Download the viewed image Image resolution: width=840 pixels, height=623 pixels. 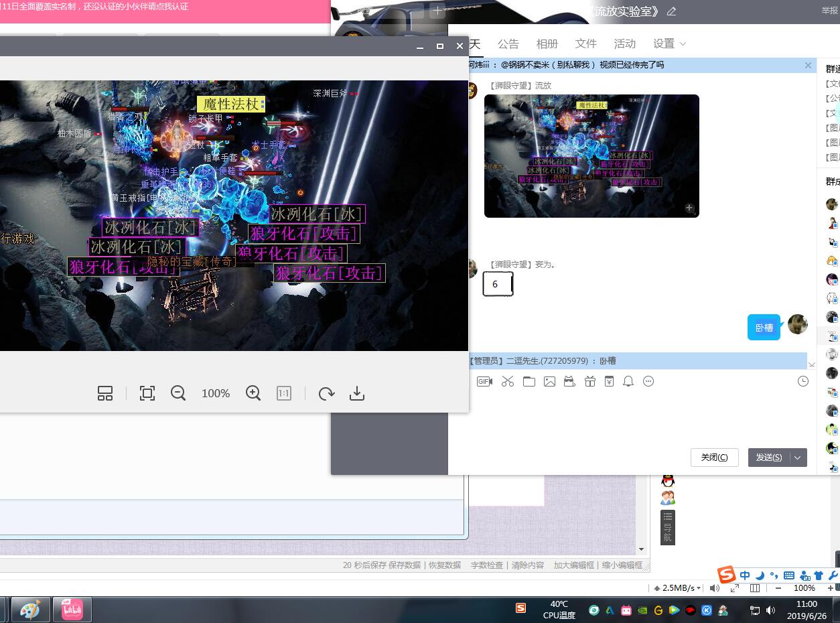[x=357, y=393]
